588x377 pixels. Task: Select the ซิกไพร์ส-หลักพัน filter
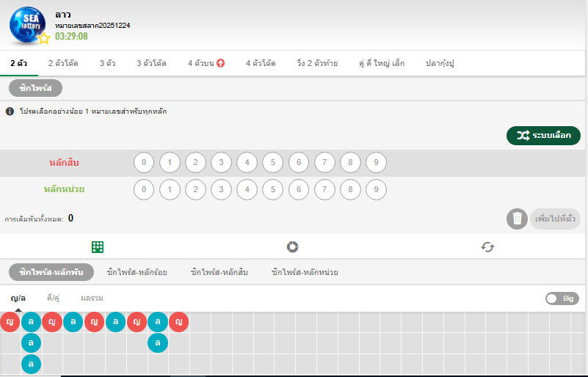click(x=51, y=272)
